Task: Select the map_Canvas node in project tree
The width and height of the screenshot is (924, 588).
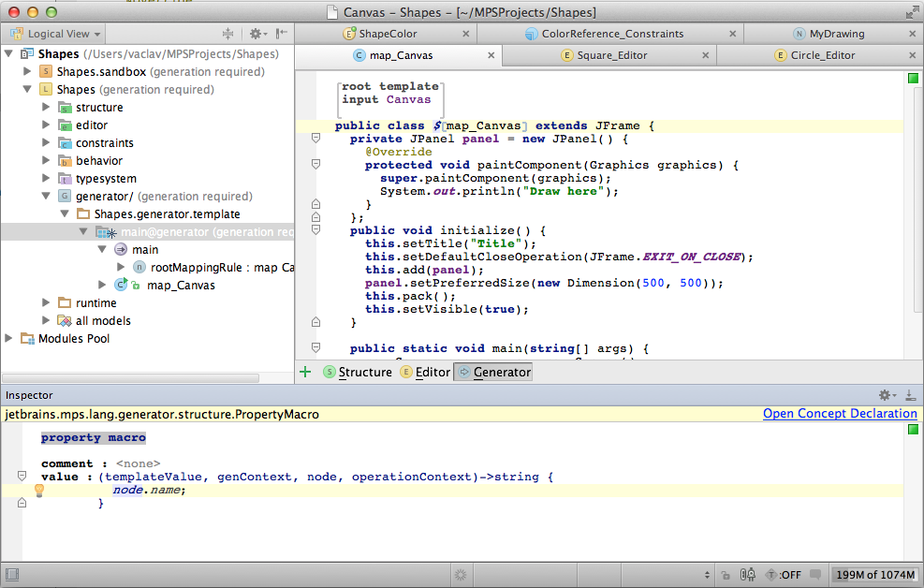Action: [181, 285]
